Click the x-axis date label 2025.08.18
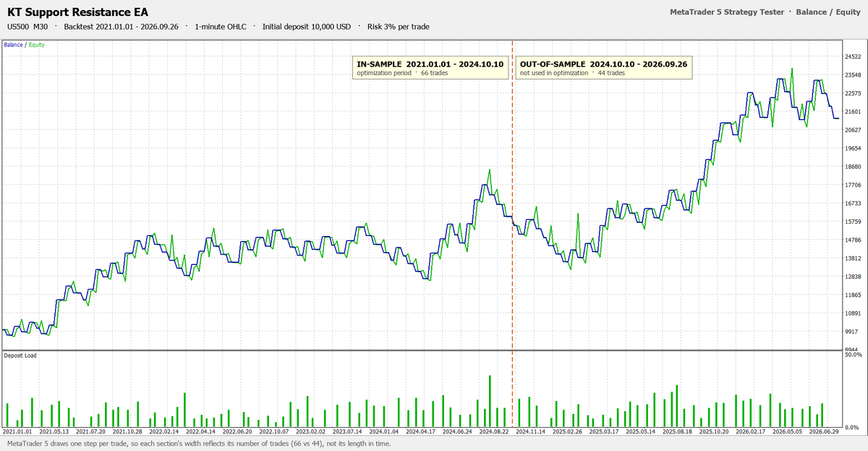 pyautogui.click(x=677, y=431)
